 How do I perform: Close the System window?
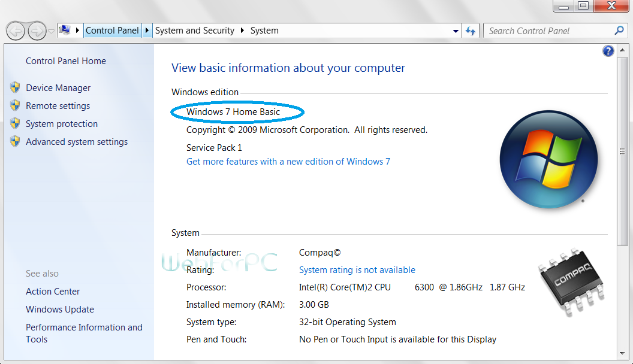tap(611, 6)
